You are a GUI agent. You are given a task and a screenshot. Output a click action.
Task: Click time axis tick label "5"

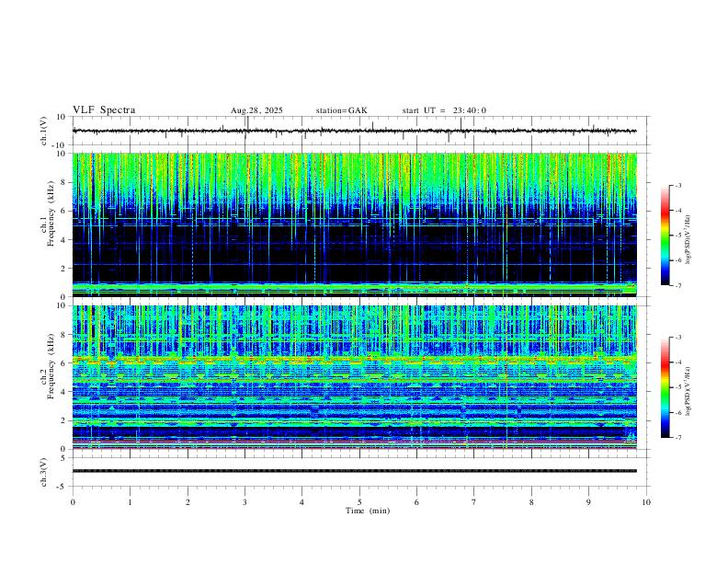[359, 502]
